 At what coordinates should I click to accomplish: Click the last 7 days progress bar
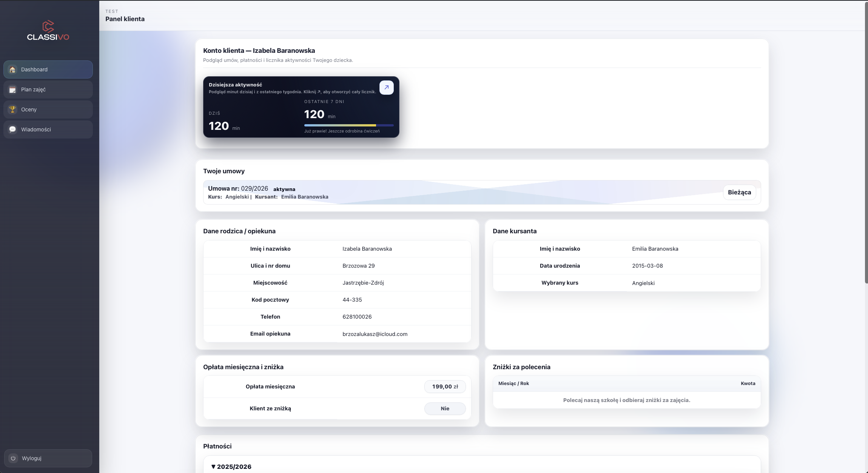click(x=348, y=125)
